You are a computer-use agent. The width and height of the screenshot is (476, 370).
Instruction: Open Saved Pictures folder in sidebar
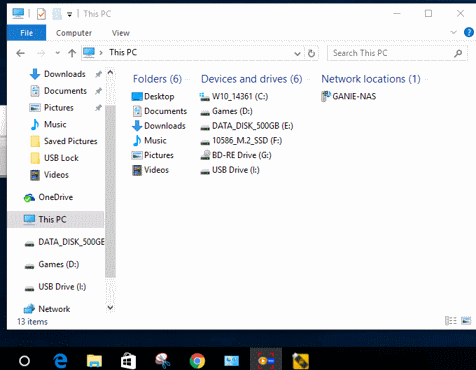[x=64, y=141]
